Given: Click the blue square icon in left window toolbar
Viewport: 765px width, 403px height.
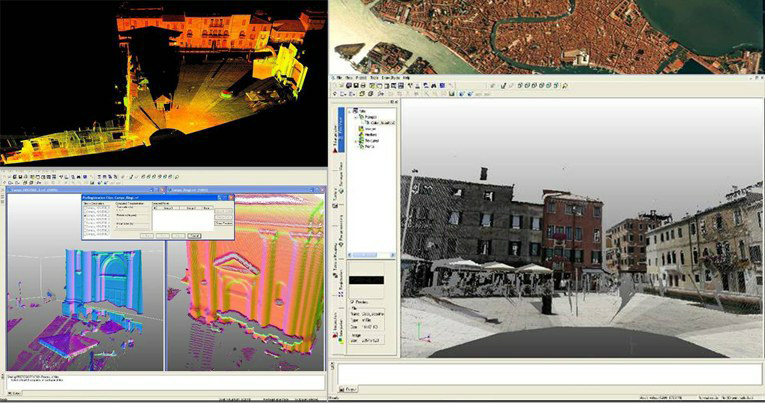Looking at the screenshot, I should [85, 177].
